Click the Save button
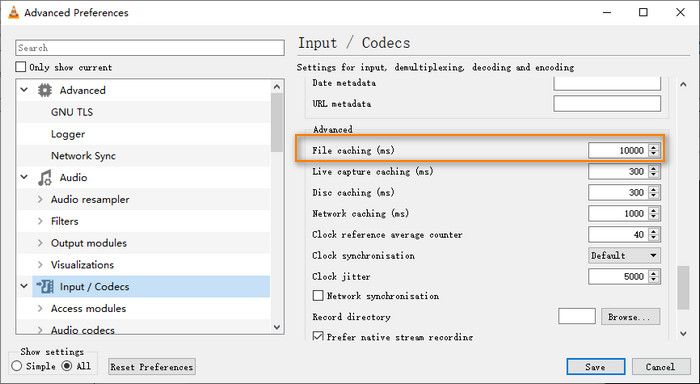This screenshot has height=384, width=700. point(596,367)
